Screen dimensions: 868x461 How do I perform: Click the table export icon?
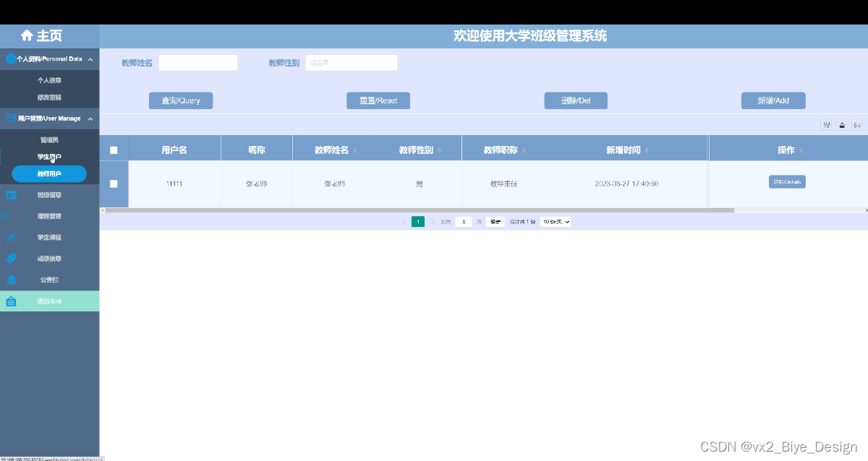click(842, 125)
